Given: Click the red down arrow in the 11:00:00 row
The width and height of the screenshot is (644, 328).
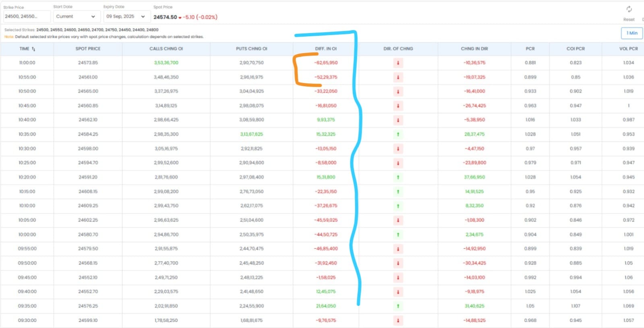Looking at the screenshot, I should tap(398, 63).
